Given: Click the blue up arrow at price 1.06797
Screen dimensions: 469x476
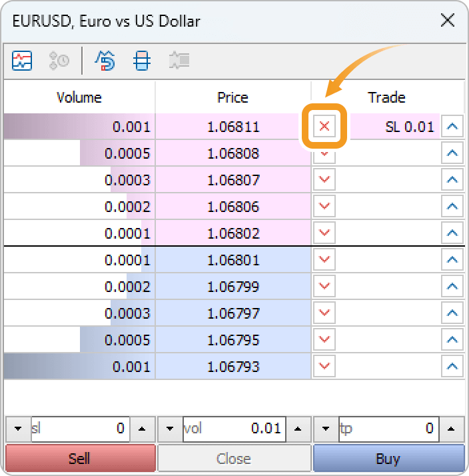Looking at the screenshot, I should click(452, 313).
